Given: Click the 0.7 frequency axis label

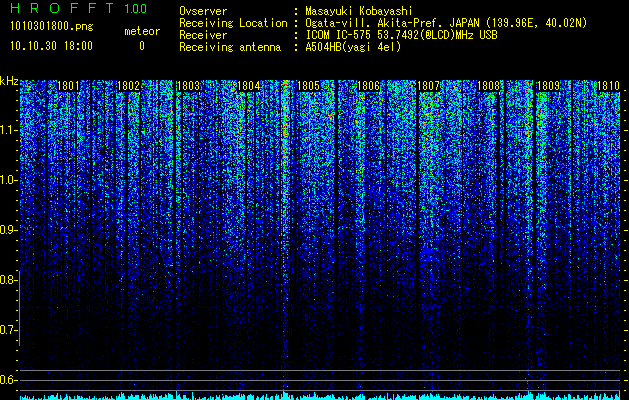Looking at the screenshot, I should click(x=7, y=330).
